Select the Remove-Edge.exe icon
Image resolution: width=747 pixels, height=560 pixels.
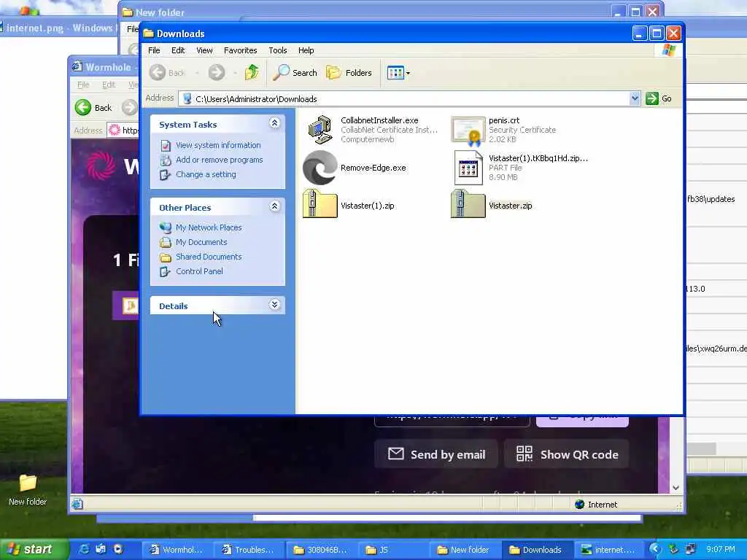(320, 168)
